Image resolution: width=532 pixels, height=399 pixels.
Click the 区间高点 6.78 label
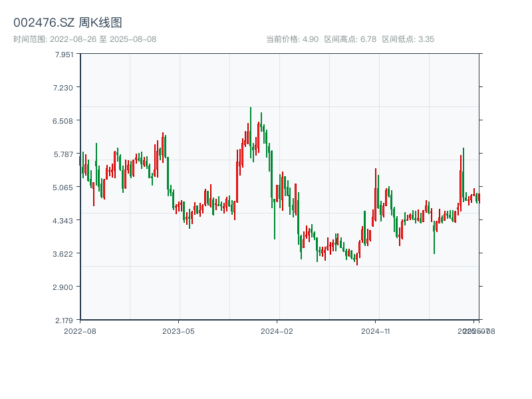coord(350,39)
